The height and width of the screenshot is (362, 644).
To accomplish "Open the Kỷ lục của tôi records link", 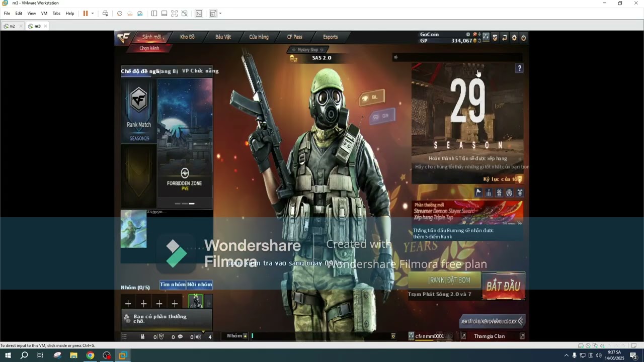I will pos(503,179).
